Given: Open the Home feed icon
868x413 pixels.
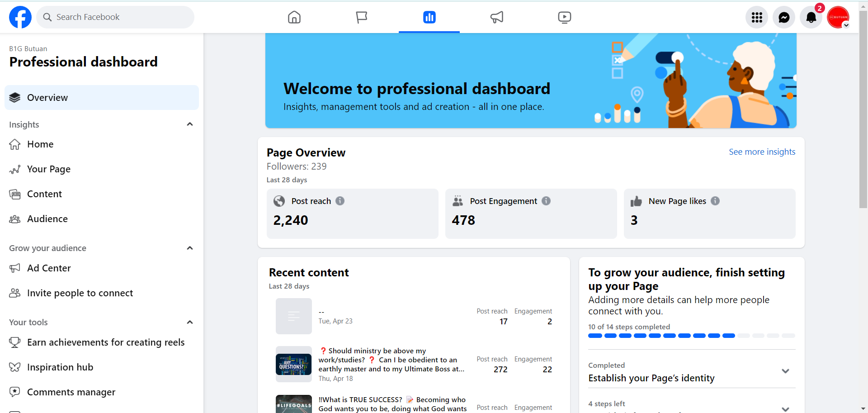Looking at the screenshot, I should coord(294,17).
